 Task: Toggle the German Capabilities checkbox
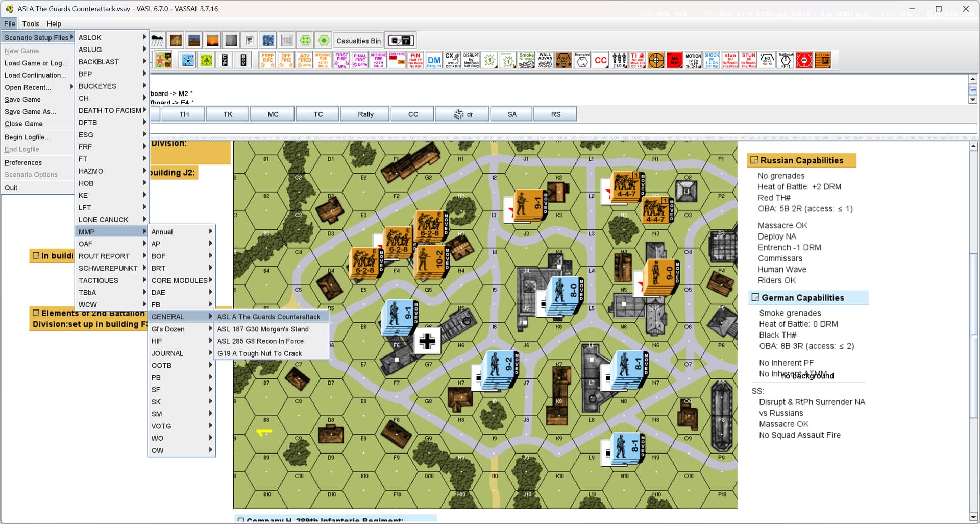[x=755, y=297]
